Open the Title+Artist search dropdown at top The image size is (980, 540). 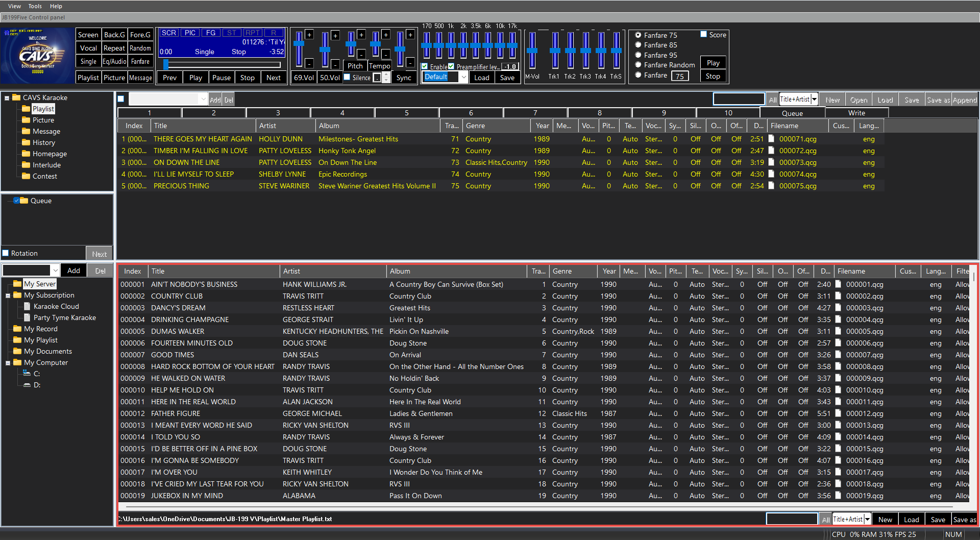tap(815, 100)
